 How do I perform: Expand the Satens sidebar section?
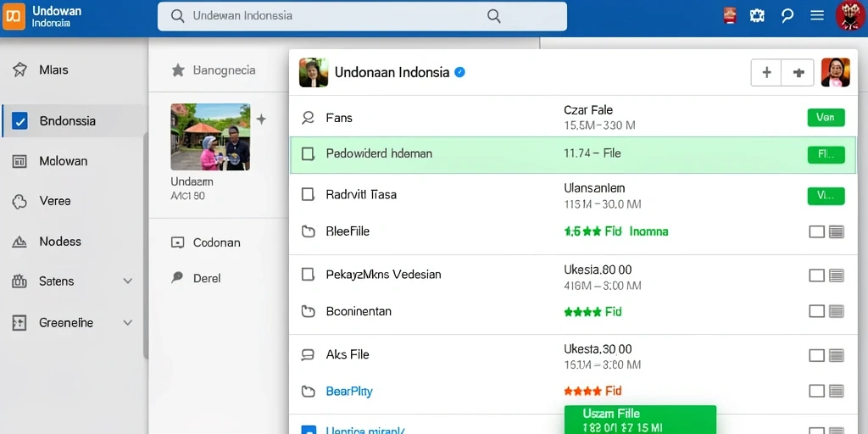pos(127,281)
